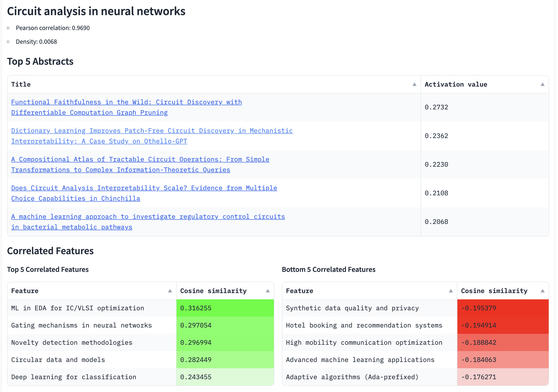The width and height of the screenshot is (558, 392).
Task: Select Hotel booking and recommendation systems row
Action: tap(364, 325)
